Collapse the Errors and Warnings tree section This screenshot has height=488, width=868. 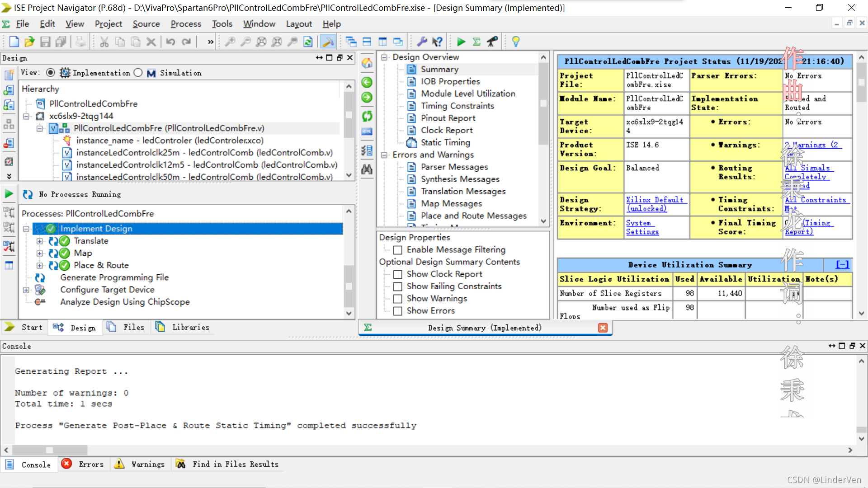point(384,155)
